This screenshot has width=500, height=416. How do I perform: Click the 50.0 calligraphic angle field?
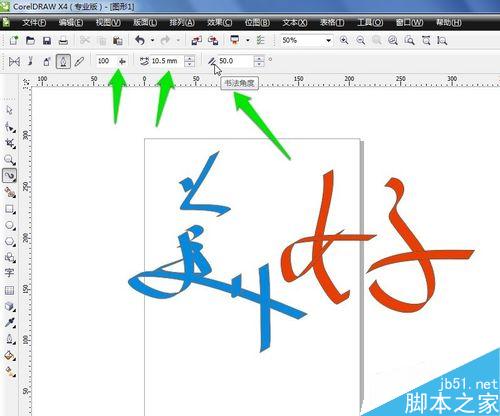point(236,61)
